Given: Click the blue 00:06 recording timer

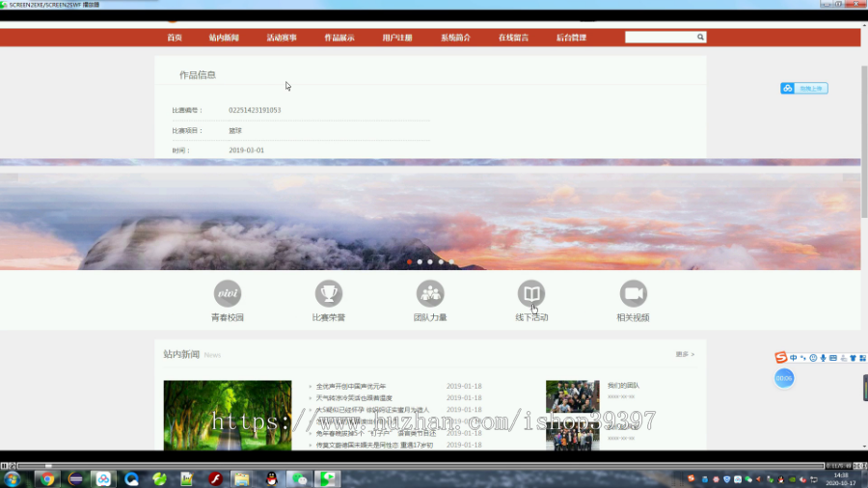Looking at the screenshot, I should [x=784, y=378].
